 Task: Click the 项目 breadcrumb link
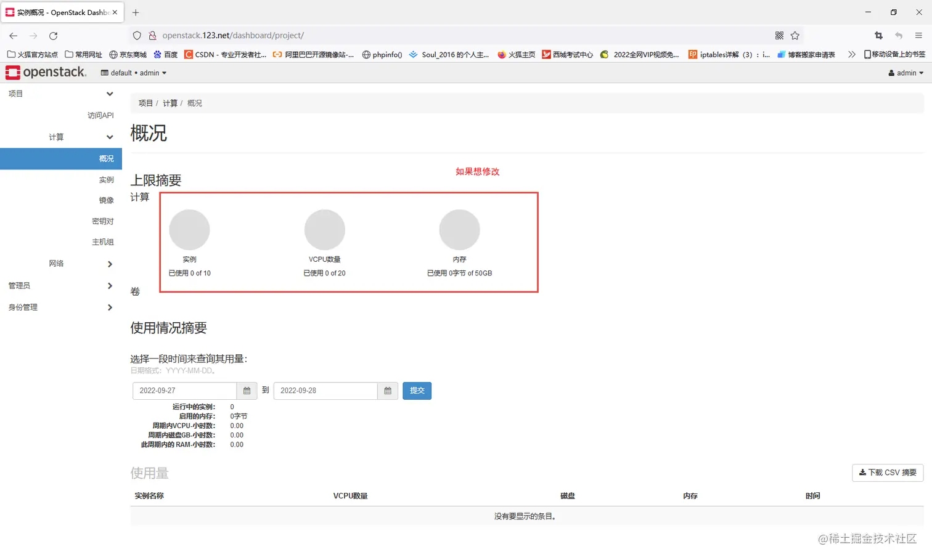coord(145,103)
